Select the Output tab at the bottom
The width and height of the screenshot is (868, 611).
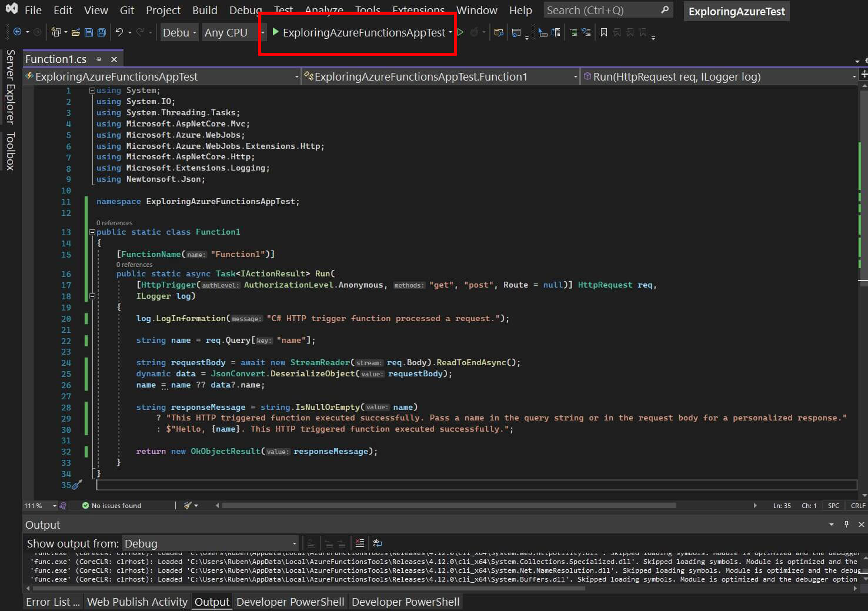tap(212, 602)
